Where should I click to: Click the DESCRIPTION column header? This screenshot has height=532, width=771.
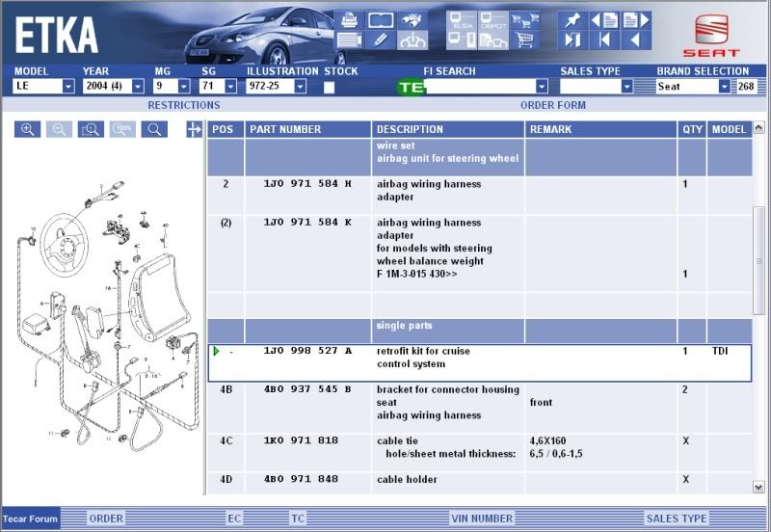click(x=448, y=129)
